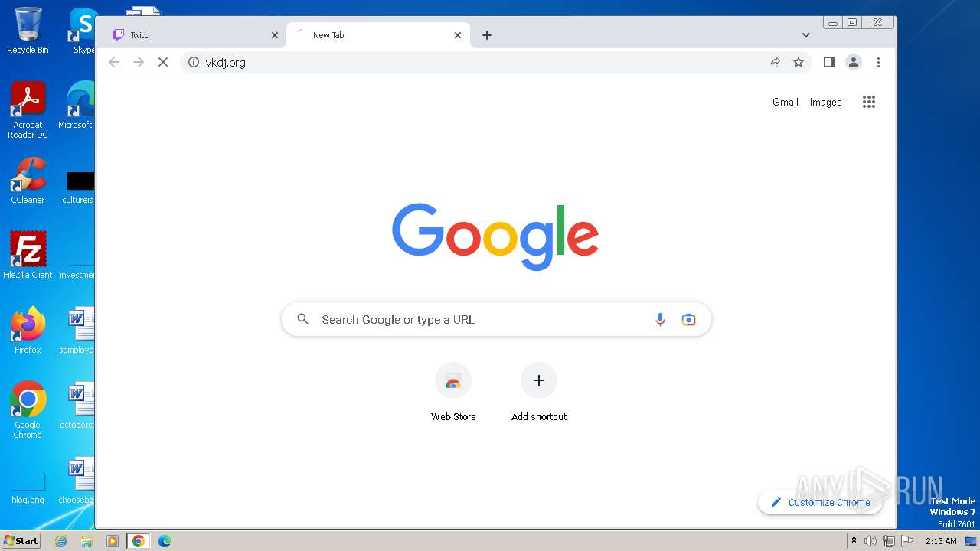Image resolution: width=980 pixels, height=551 pixels.
Task: Add a new shortcut tile
Action: coord(539,392)
